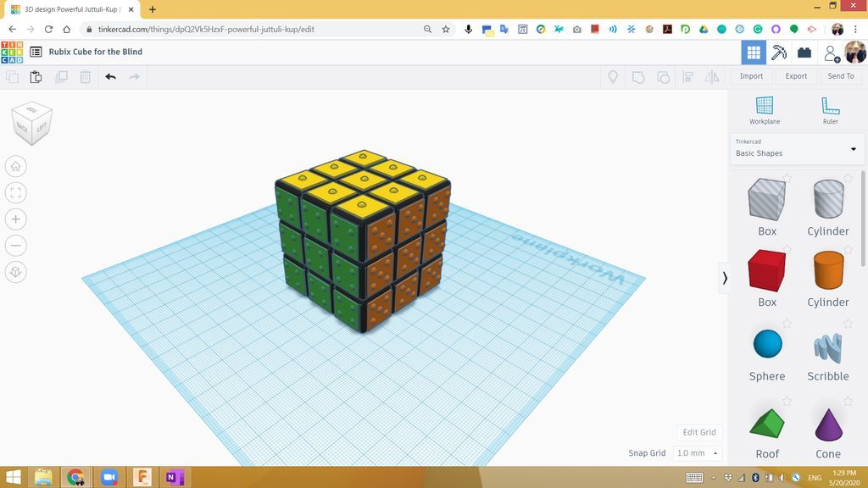This screenshot has height=488, width=868.
Task: Open the design list icon
Action: [x=36, y=52]
